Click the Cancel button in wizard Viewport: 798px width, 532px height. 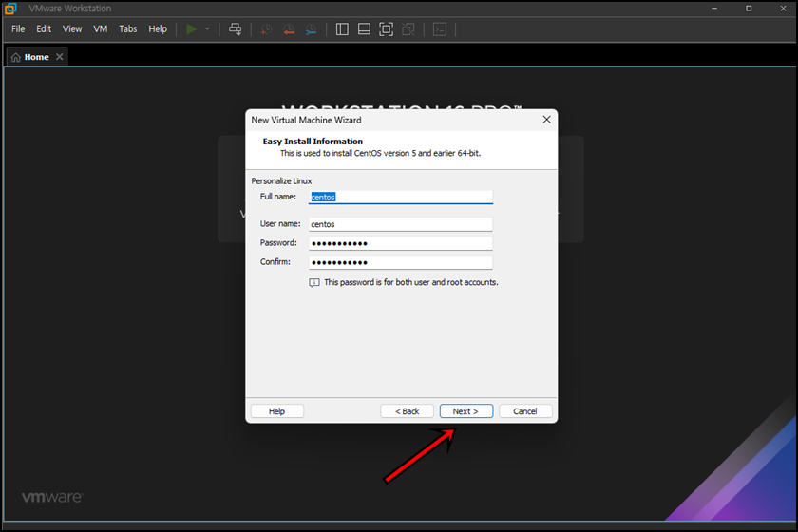point(525,411)
